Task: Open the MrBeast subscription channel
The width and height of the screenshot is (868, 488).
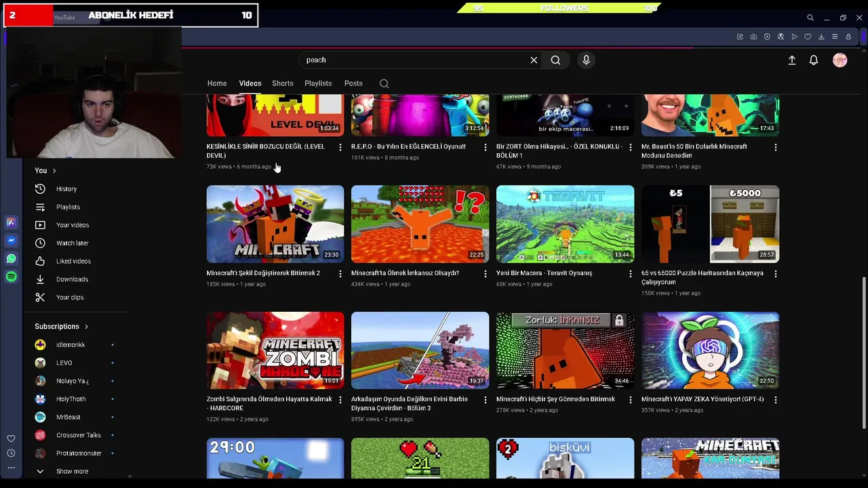Action: [x=68, y=417]
